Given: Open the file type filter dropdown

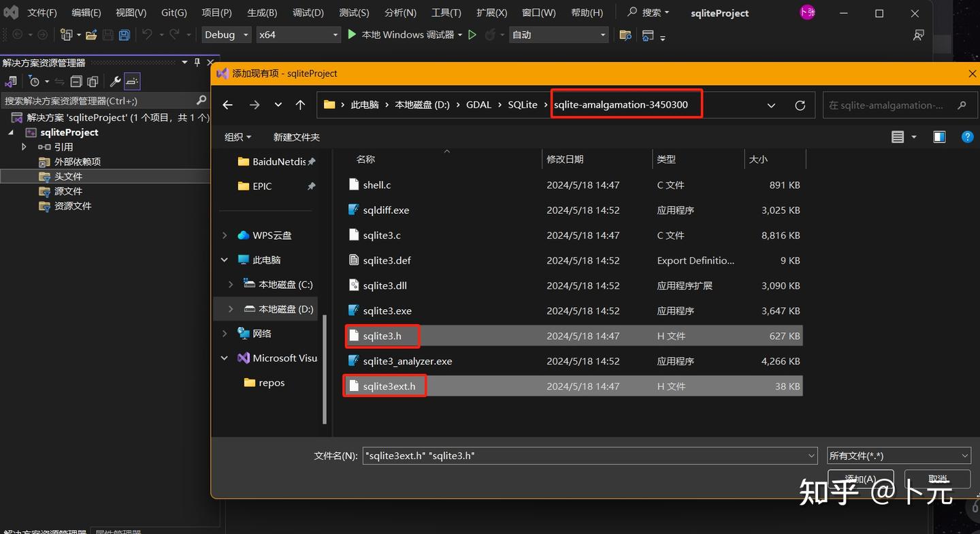Looking at the screenshot, I should click(x=898, y=456).
